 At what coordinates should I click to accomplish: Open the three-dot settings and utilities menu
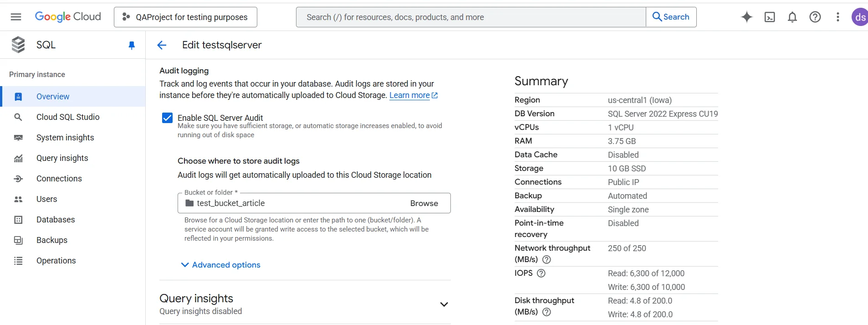pyautogui.click(x=838, y=17)
